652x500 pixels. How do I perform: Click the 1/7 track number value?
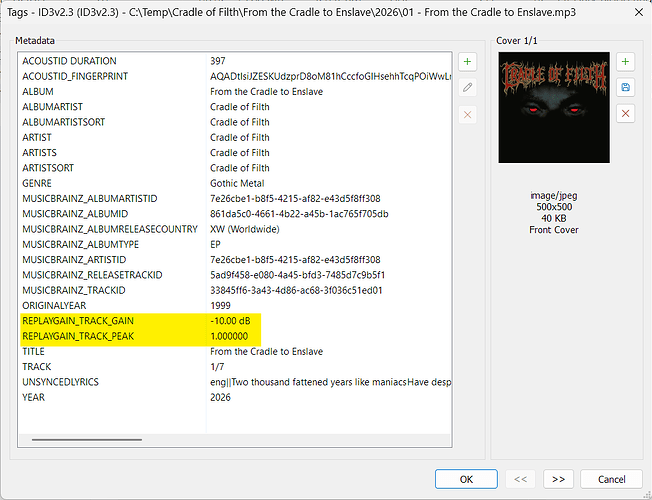pyautogui.click(x=217, y=367)
